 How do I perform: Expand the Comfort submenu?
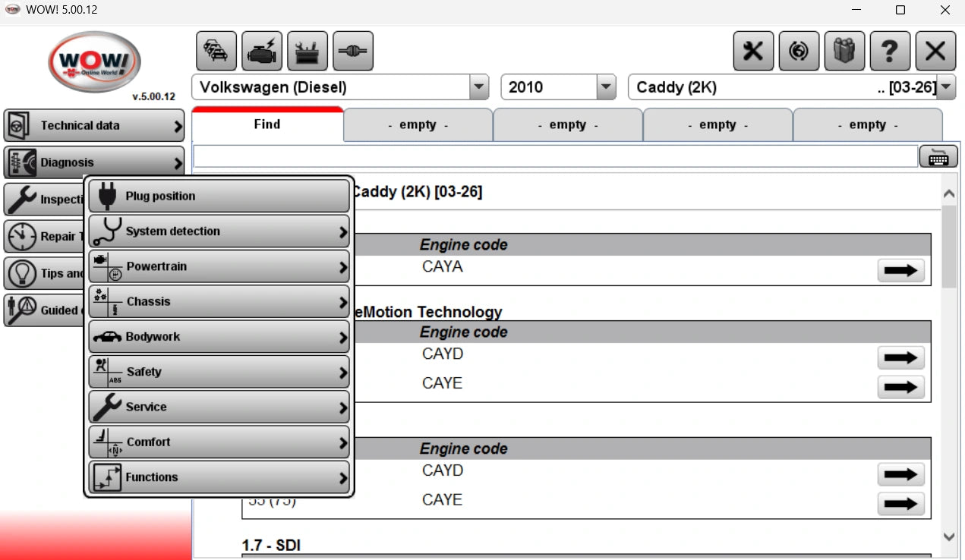coord(219,442)
